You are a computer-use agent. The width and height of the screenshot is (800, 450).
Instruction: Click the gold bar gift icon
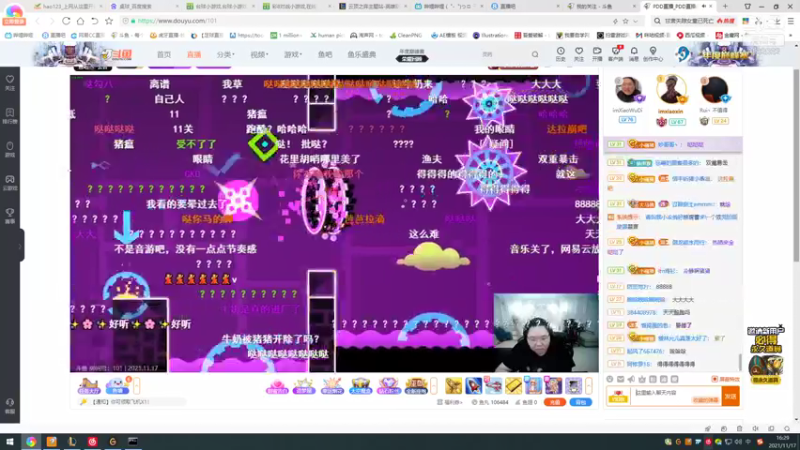pyautogui.click(x=513, y=386)
